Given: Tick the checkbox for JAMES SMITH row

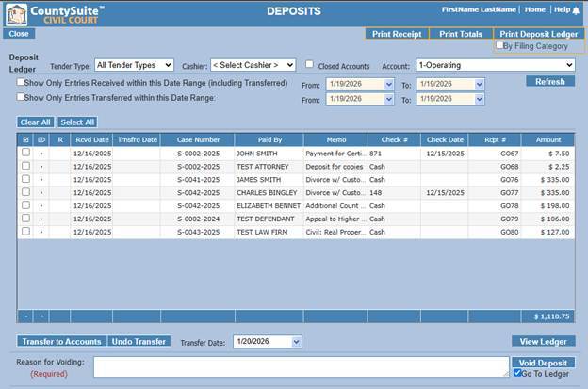Looking at the screenshot, I should tap(25, 178).
